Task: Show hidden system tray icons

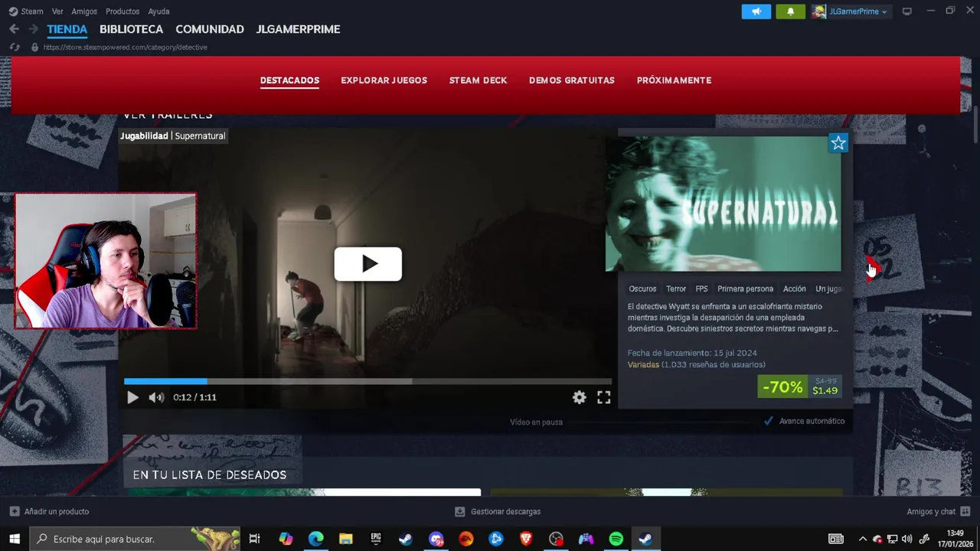Action: tap(863, 539)
